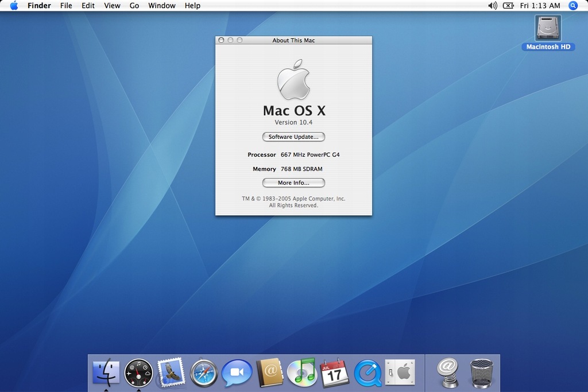Open the View menu
The height and width of the screenshot is (392, 588).
112,6
